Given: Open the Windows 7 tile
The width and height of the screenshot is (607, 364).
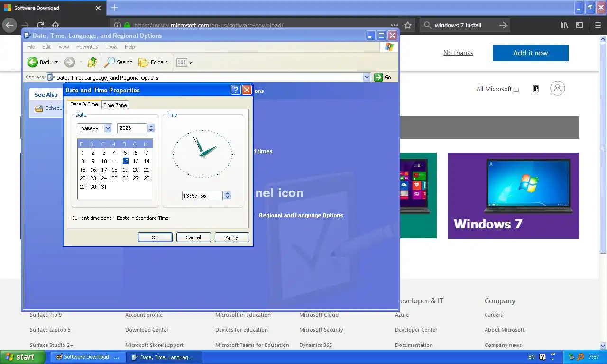Looking at the screenshot, I should (513, 195).
